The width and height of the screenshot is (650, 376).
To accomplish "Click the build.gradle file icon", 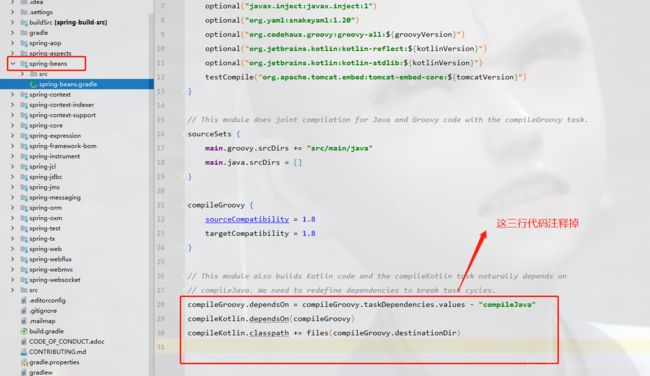I will pos(24,331).
